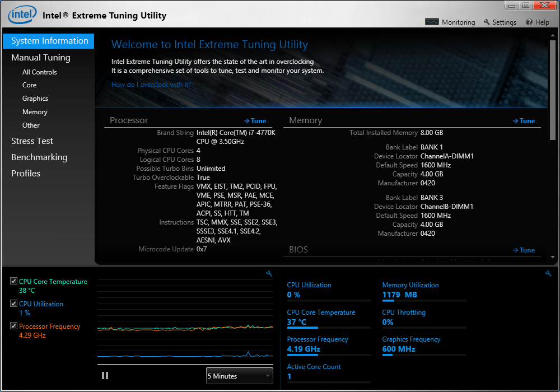This screenshot has width=560, height=392.
Task: Click Memory Utilization 1179 MB value
Action: (400, 295)
